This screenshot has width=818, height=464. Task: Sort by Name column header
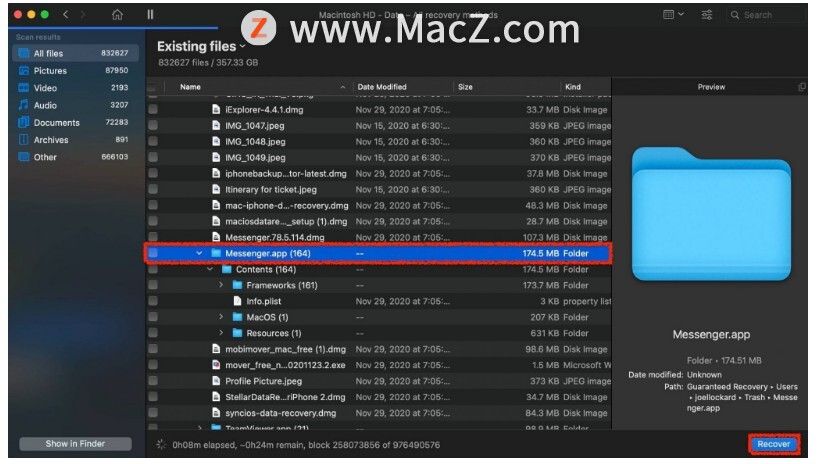[190, 87]
